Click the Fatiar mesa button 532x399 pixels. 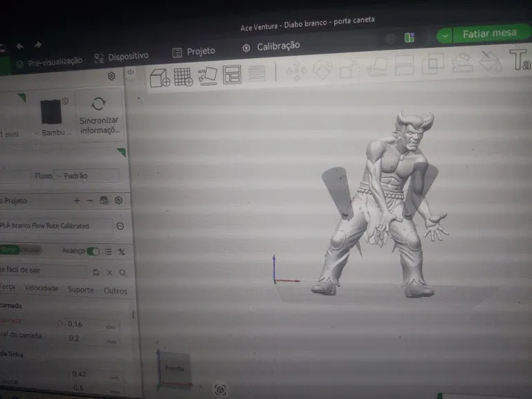490,34
